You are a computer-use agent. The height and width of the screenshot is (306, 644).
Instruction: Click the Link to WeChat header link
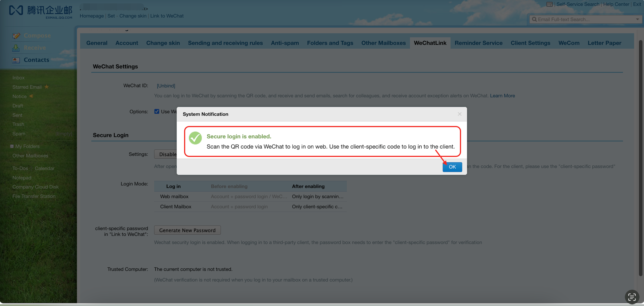pyautogui.click(x=167, y=16)
